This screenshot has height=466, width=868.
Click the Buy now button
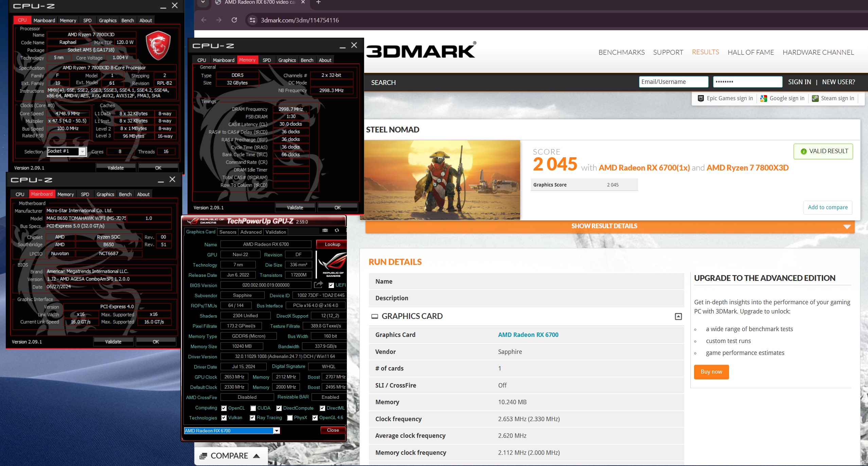(x=711, y=372)
